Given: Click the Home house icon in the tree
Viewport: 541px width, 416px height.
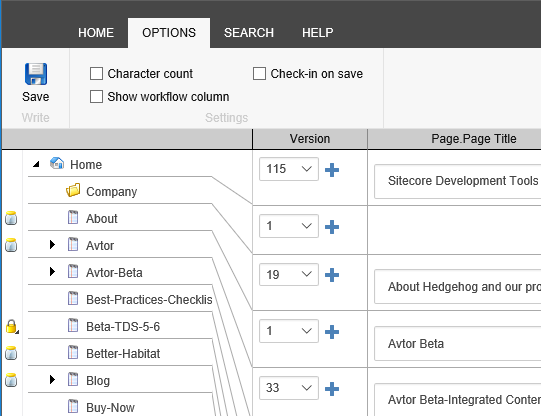Looking at the screenshot, I should [x=57, y=163].
